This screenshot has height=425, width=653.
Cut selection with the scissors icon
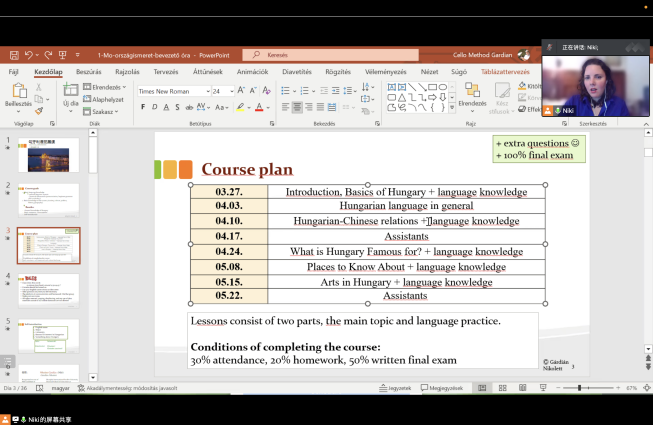(x=39, y=87)
